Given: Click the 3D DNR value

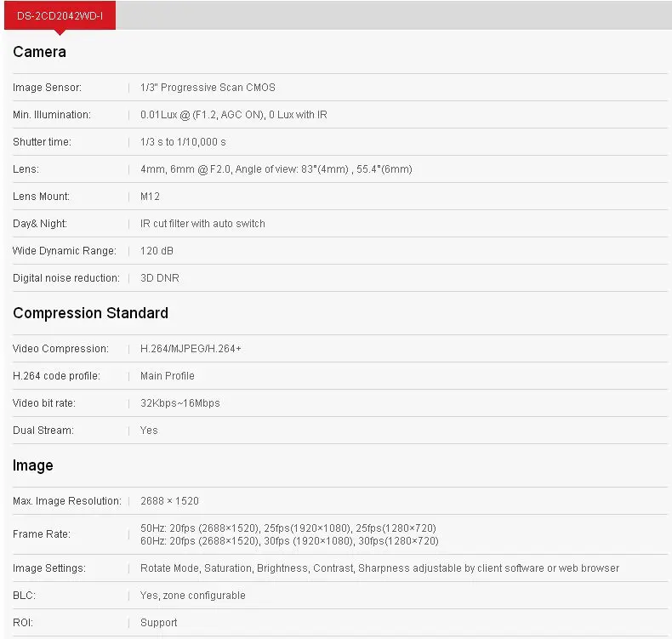Looking at the screenshot, I should pyautogui.click(x=160, y=278).
